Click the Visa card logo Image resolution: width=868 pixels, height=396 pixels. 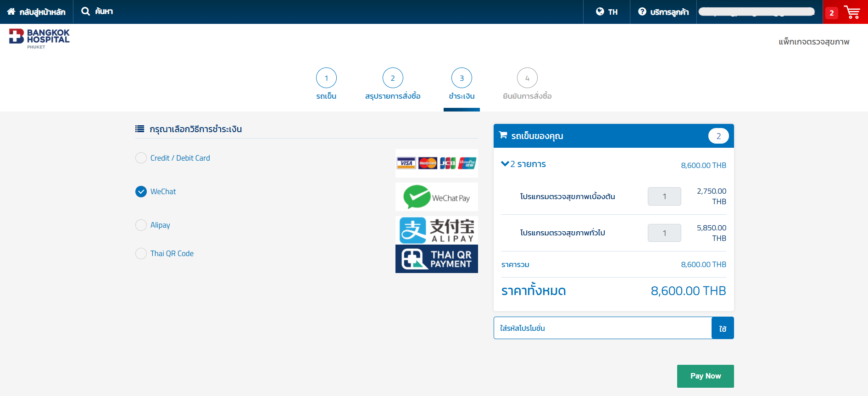tap(406, 163)
